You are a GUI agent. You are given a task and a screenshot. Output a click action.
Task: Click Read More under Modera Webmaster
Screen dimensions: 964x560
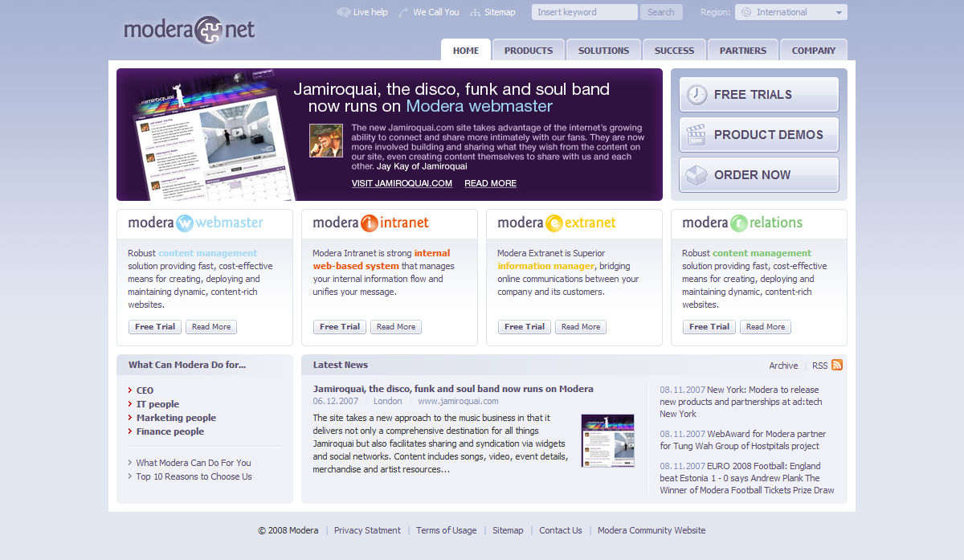coord(211,327)
